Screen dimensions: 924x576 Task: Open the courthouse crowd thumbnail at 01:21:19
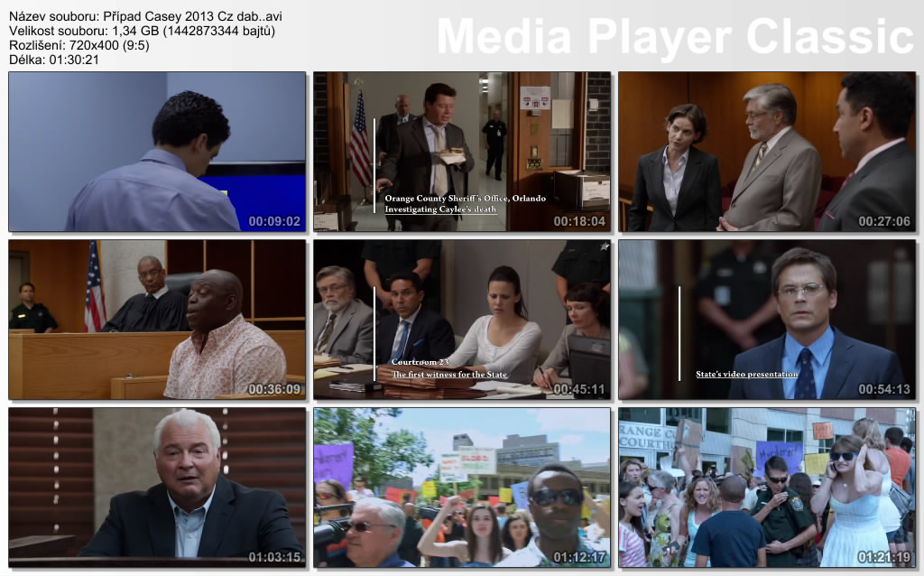pos(766,487)
